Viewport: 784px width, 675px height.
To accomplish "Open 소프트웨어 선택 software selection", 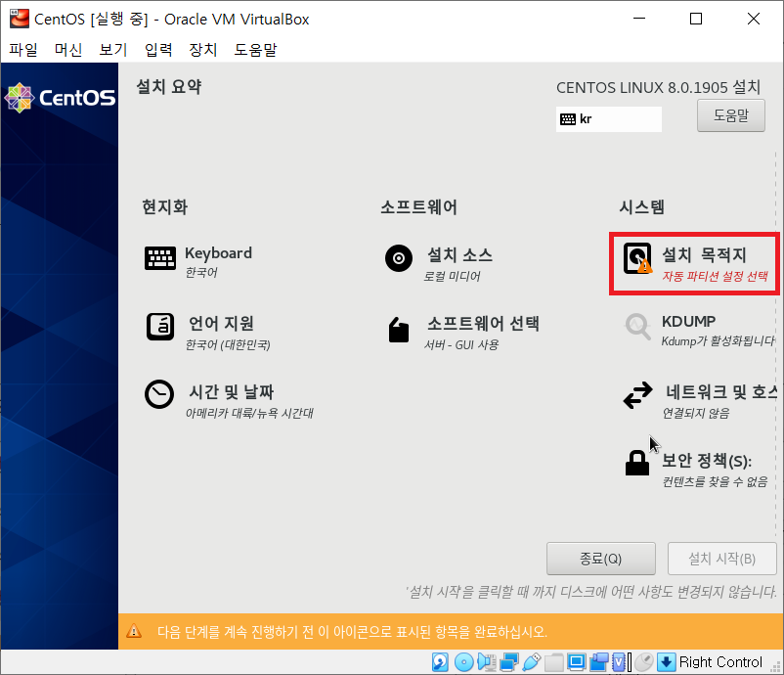I will point(463,333).
